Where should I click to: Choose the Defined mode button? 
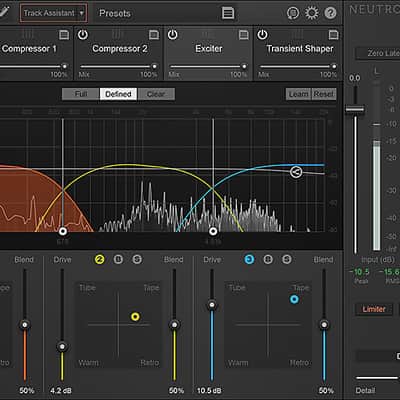point(118,94)
